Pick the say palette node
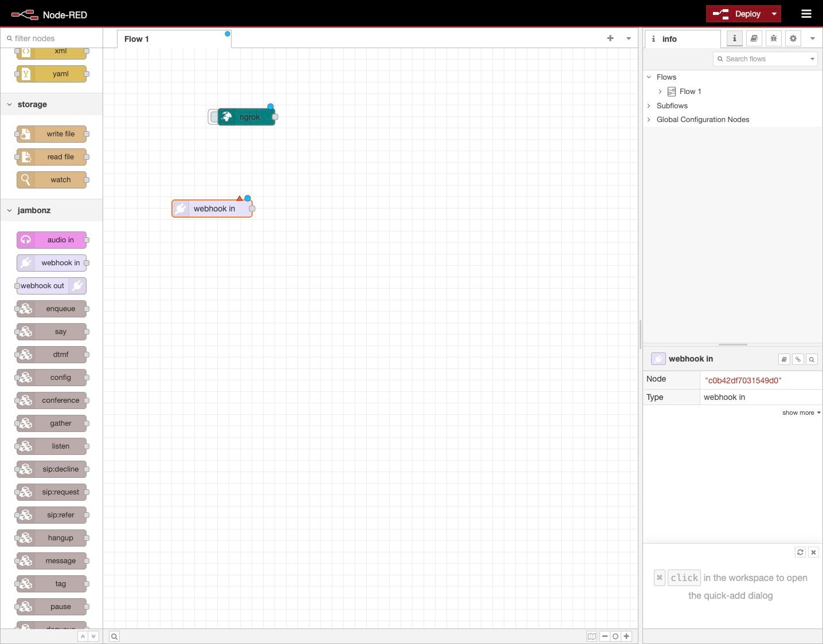Screen dimensions: 823x644 tap(52, 332)
